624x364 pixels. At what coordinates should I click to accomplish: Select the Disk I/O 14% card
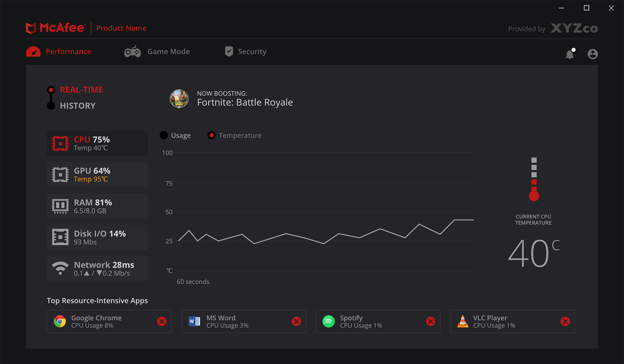(x=97, y=237)
